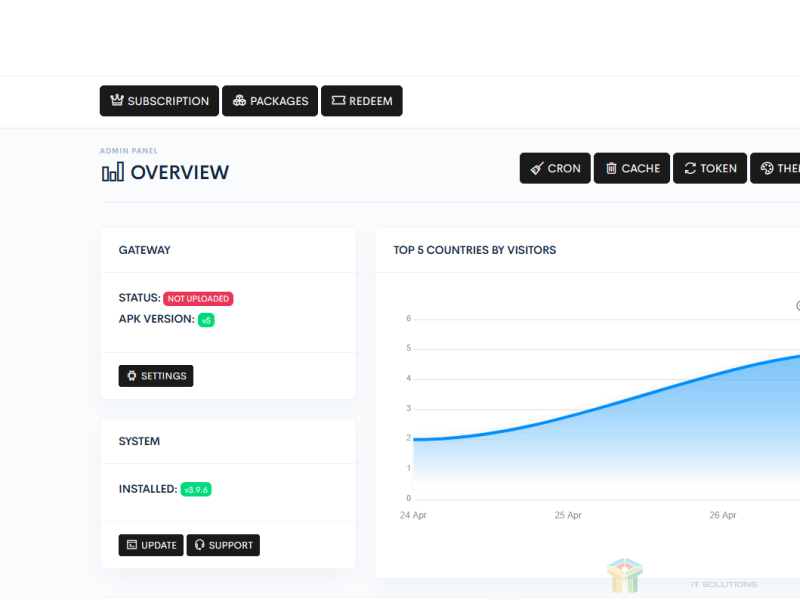The height and width of the screenshot is (600, 800).
Task: Click the palette icon on Theme button
Action: 767,168
